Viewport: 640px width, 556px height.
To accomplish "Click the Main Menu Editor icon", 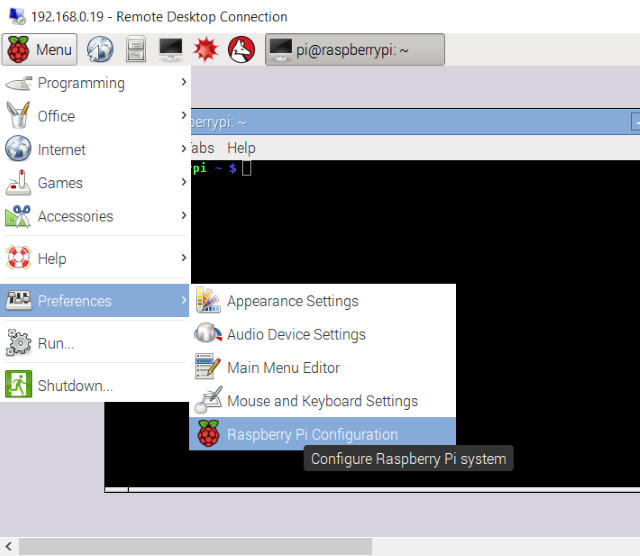I will pos(208,367).
